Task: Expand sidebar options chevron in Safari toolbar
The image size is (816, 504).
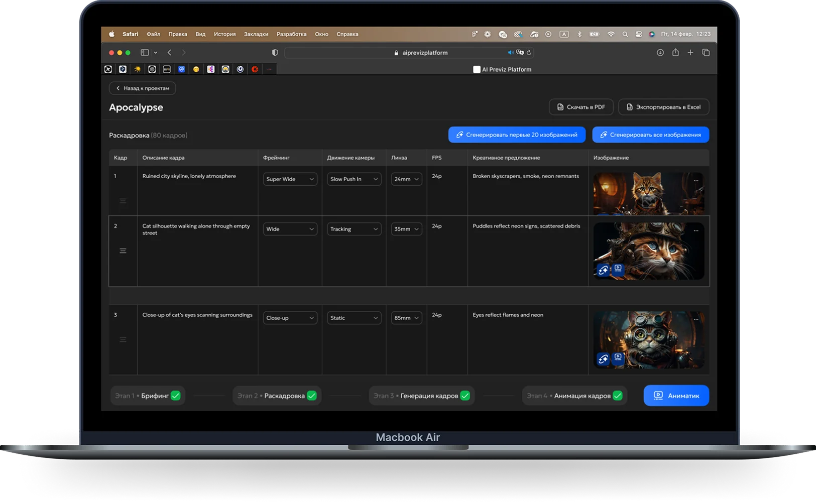Action: 156,52
